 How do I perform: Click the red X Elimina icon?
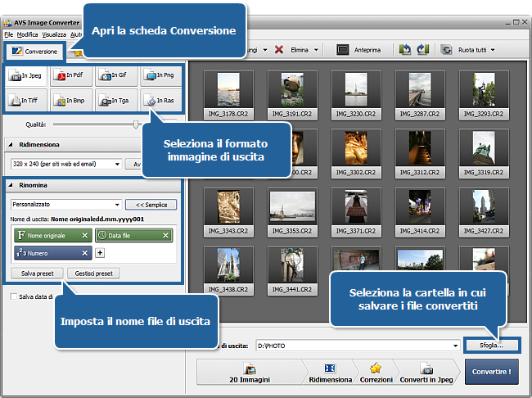[x=279, y=50]
